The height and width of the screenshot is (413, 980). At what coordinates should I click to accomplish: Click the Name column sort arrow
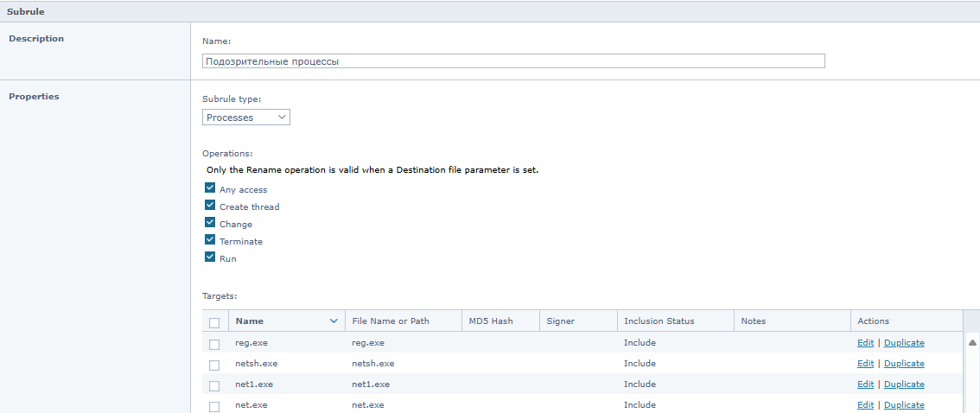tap(334, 321)
